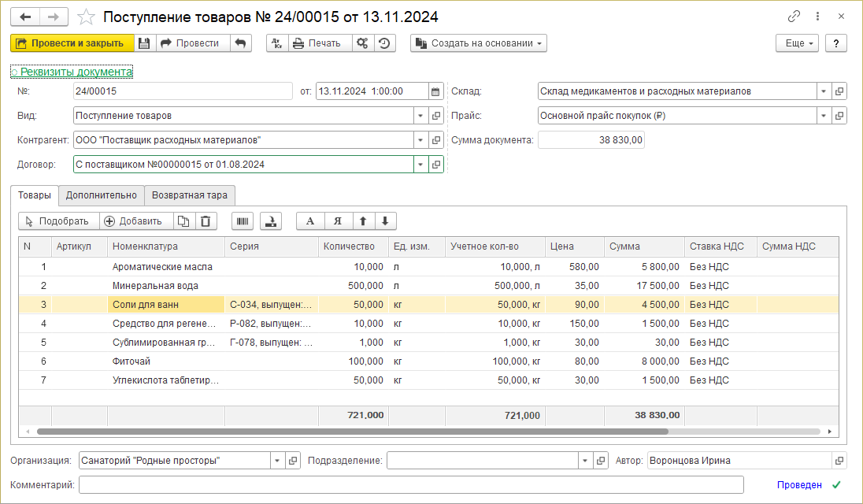Add document to favorites with star icon
Screen dimensions: 863x504
pos(88,17)
